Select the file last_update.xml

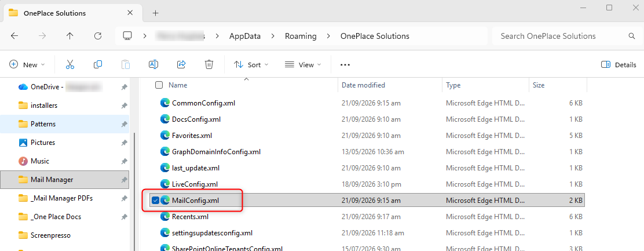pyautogui.click(x=196, y=168)
